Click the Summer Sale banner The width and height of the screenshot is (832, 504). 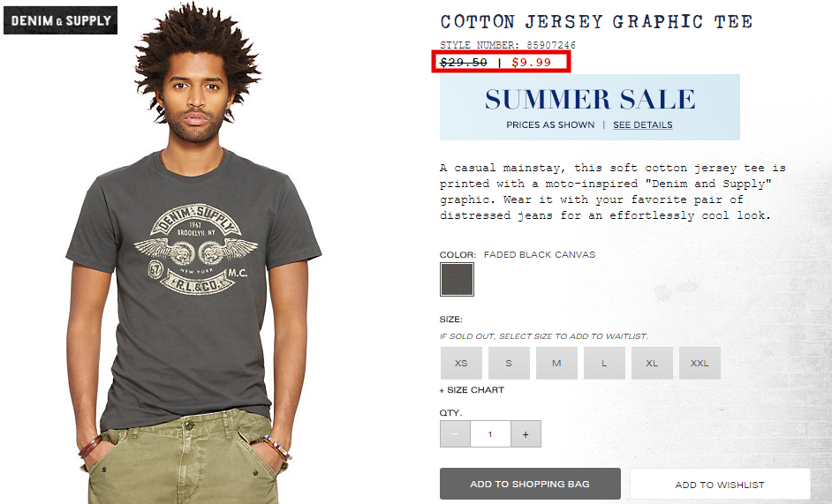(x=589, y=107)
